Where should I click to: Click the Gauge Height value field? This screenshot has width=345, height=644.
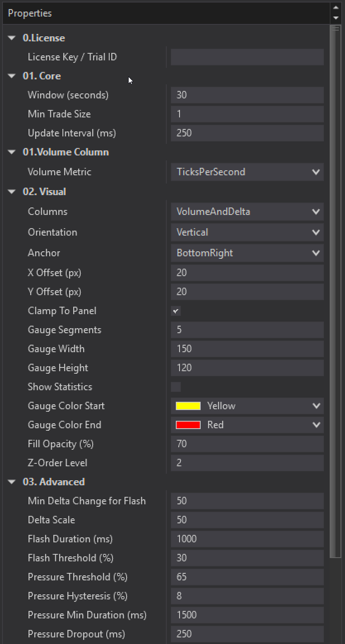click(x=247, y=368)
